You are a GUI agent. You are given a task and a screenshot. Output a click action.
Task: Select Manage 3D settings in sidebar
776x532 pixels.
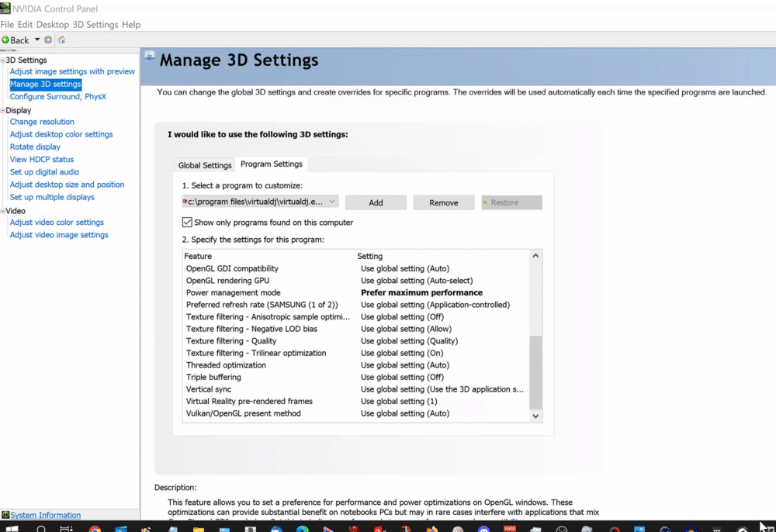[x=45, y=84]
